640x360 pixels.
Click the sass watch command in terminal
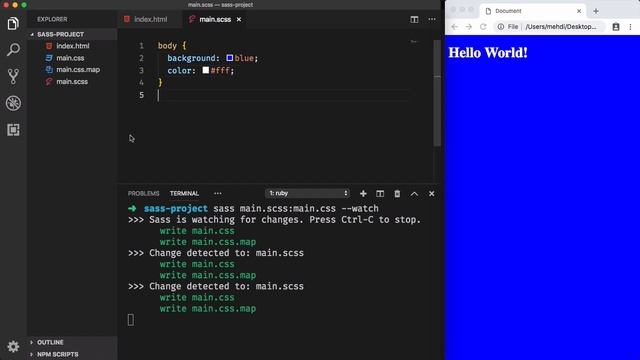point(296,209)
